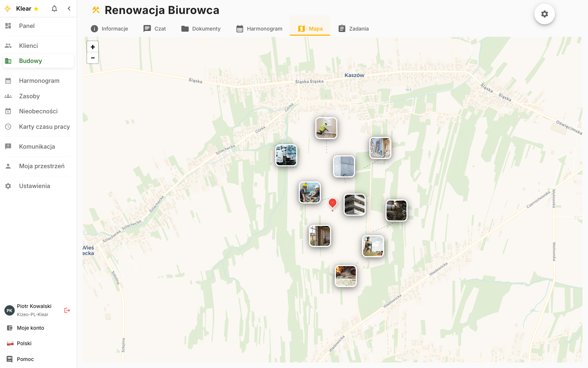The image size is (588, 368).
Task: Zoom in on the map
Action: point(93,47)
